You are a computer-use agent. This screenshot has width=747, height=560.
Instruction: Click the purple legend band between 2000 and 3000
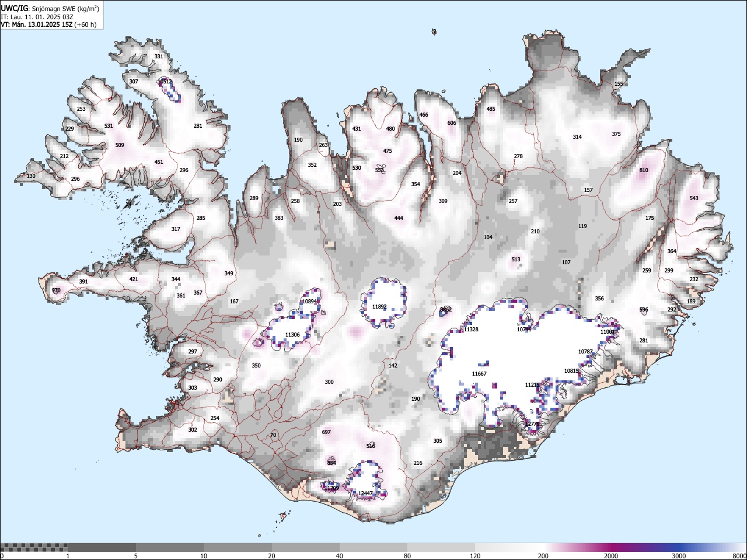[645, 547]
